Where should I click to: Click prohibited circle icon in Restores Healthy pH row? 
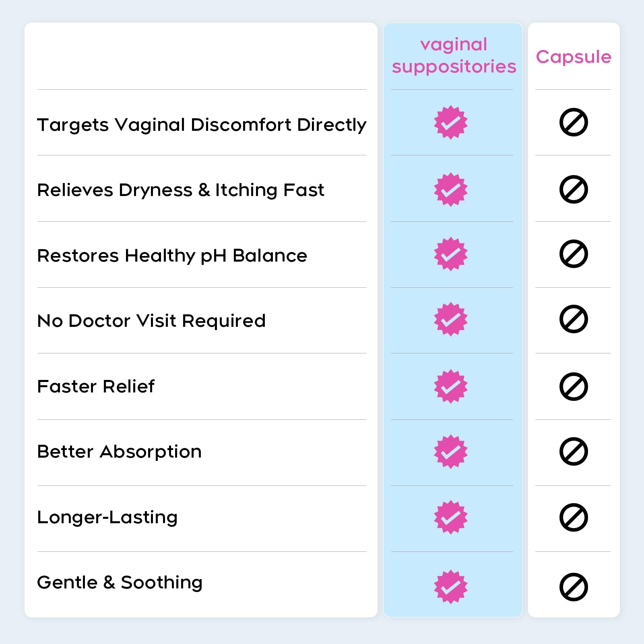click(574, 254)
